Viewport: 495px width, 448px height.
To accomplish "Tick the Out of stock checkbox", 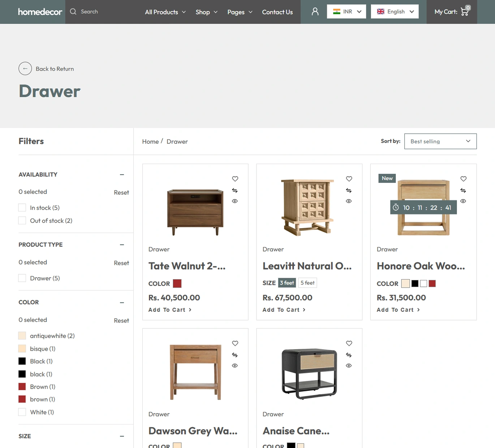I will 22,220.
